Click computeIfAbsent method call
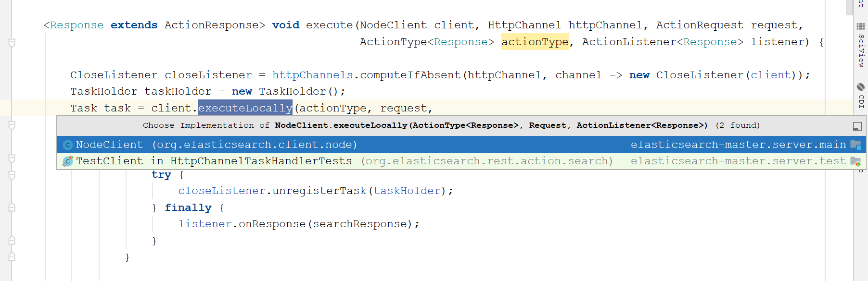This screenshot has height=281, width=868. 410,75
